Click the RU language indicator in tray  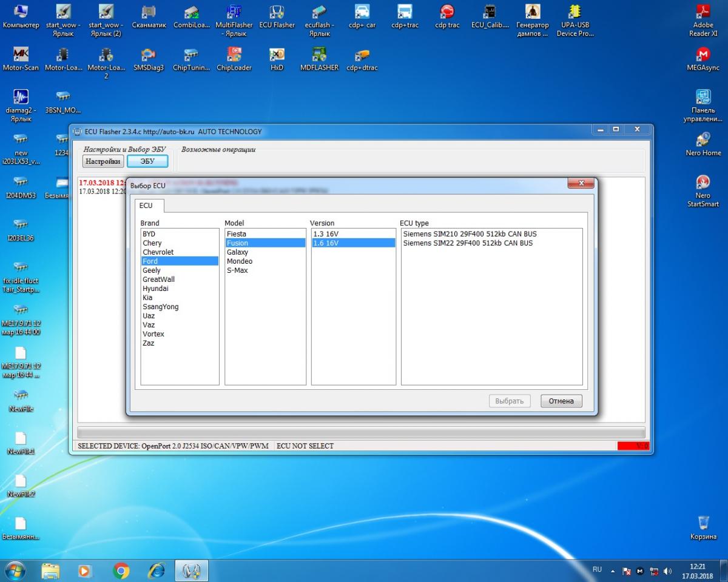(x=597, y=570)
